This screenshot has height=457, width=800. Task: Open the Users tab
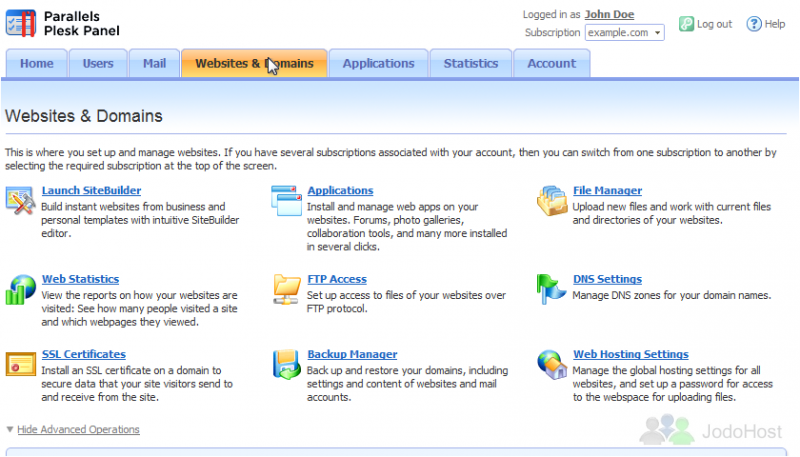98,64
